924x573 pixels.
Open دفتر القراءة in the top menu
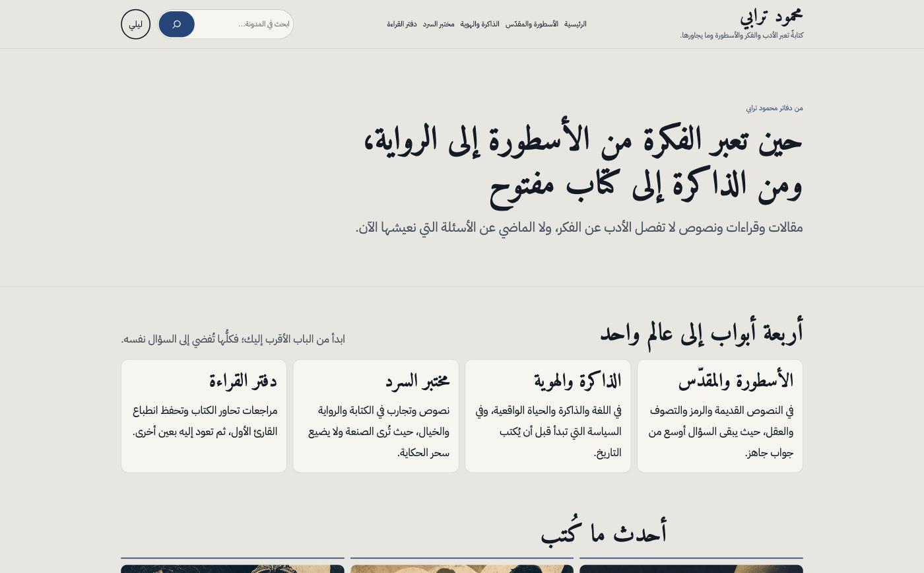click(402, 24)
